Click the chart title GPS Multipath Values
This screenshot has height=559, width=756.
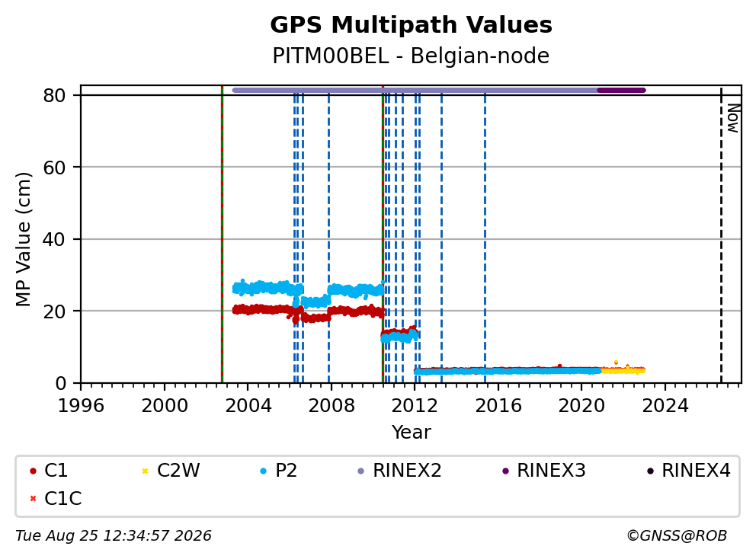411,25
